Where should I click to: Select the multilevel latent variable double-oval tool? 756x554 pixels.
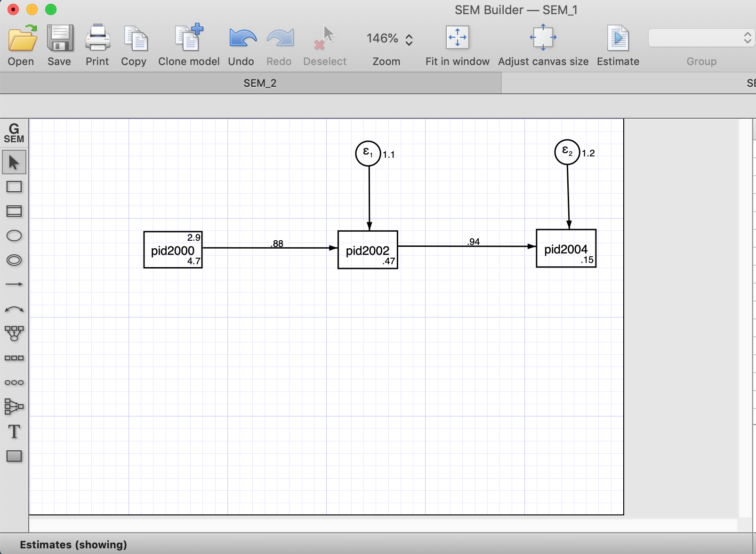(14, 260)
